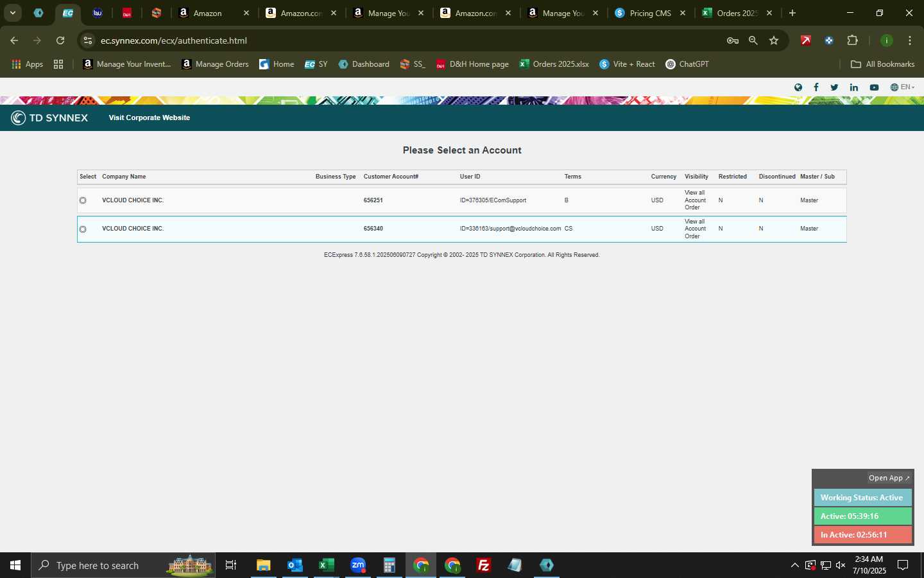Open the tab groups grid icon in bookmarks bar

coord(58,64)
